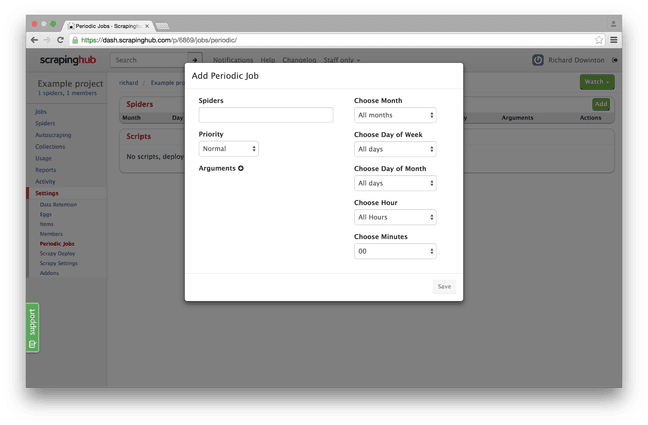Open the Choose Month dropdown
The height and width of the screenshot is (425, 648).
click(x=395, y=115)
